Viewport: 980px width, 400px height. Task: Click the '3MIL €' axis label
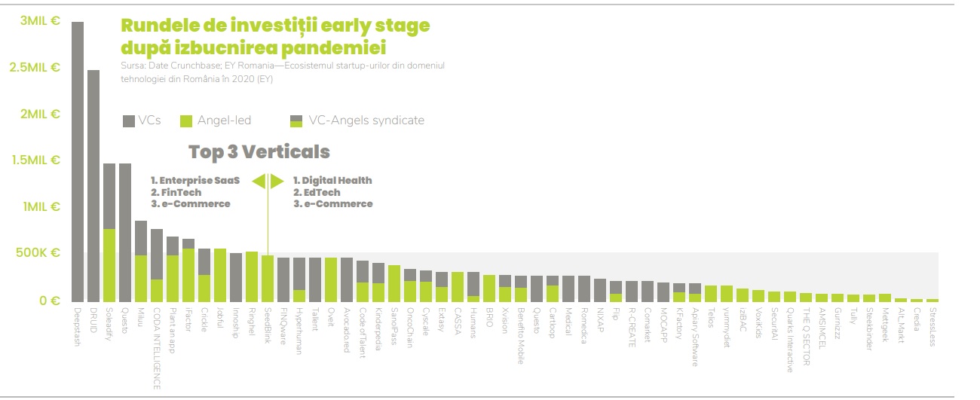click(x=40, y=21)
